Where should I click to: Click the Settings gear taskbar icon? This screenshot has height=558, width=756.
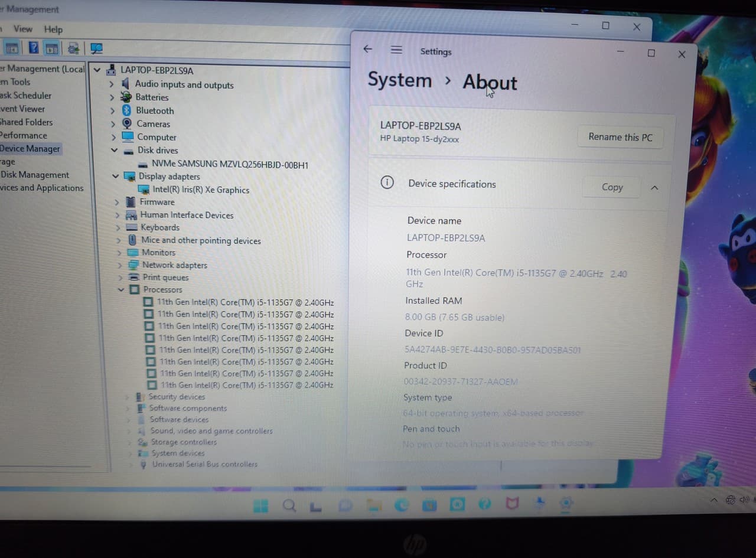pyautogui.click(x=566, y=503)
